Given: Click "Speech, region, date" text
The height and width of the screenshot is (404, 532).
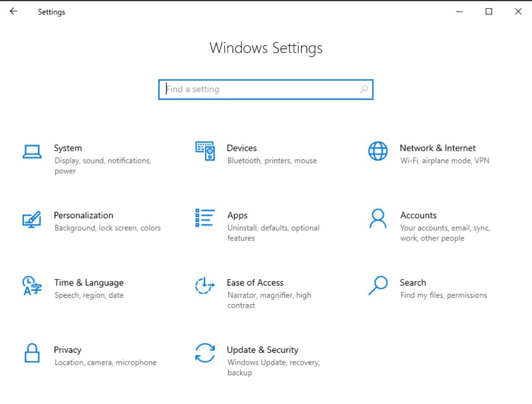Looking at the screenshot, I should click(x=89, y=296).
